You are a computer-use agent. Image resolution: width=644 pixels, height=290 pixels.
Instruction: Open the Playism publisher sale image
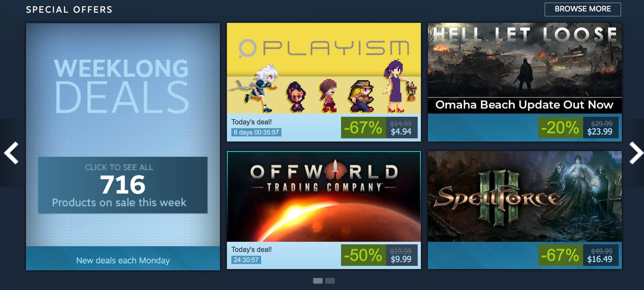coord(324,68)
